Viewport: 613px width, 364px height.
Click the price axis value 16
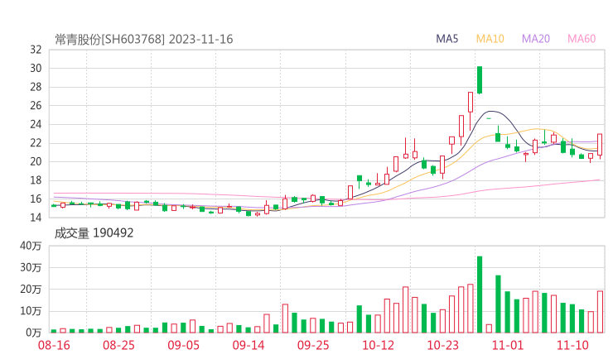pyautogui.click(x=36, y=199)
